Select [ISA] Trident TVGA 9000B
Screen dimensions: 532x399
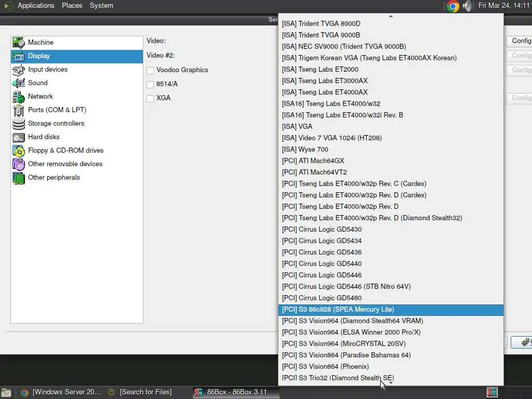click(x=391, y=35)
